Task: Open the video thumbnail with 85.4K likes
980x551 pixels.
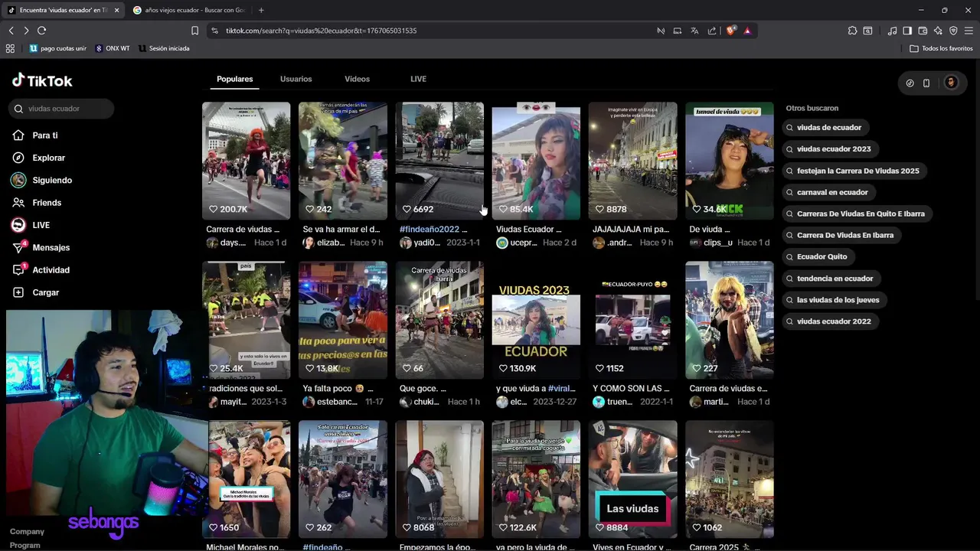Action: (x=536, y=161)
